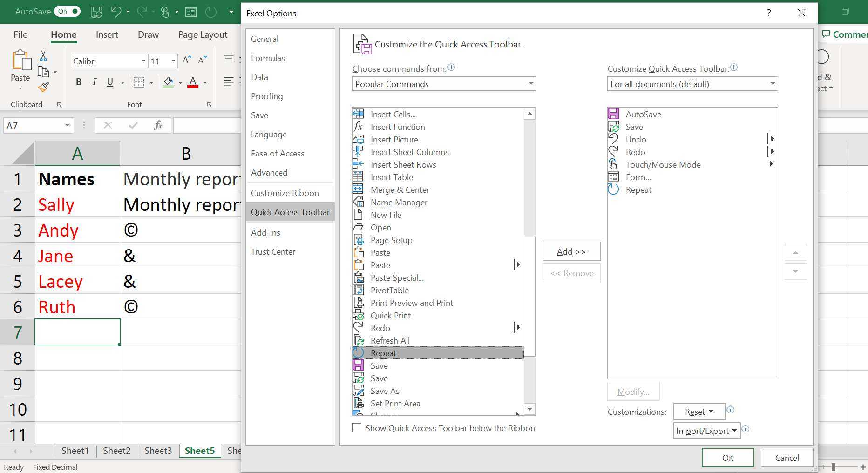Open the Choose commands from dropdown
This screenshot has height=473, width=868.
pyautogui.click(x=444, y=84)
